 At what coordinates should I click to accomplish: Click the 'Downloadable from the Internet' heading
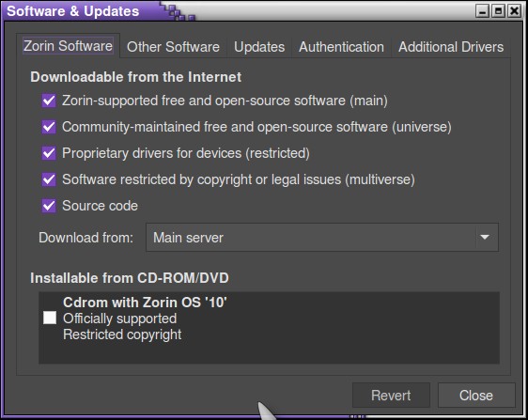tap(135, 77)
